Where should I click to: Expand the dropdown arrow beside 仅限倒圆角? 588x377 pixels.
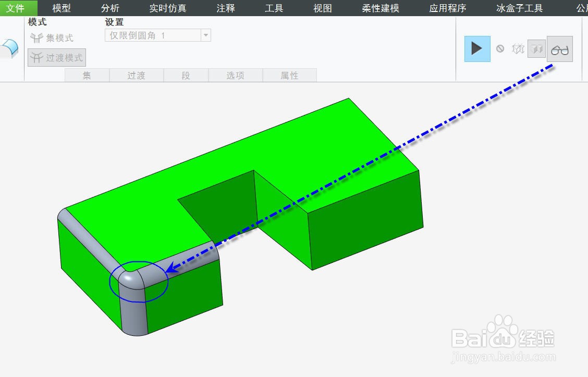point(206,35)
